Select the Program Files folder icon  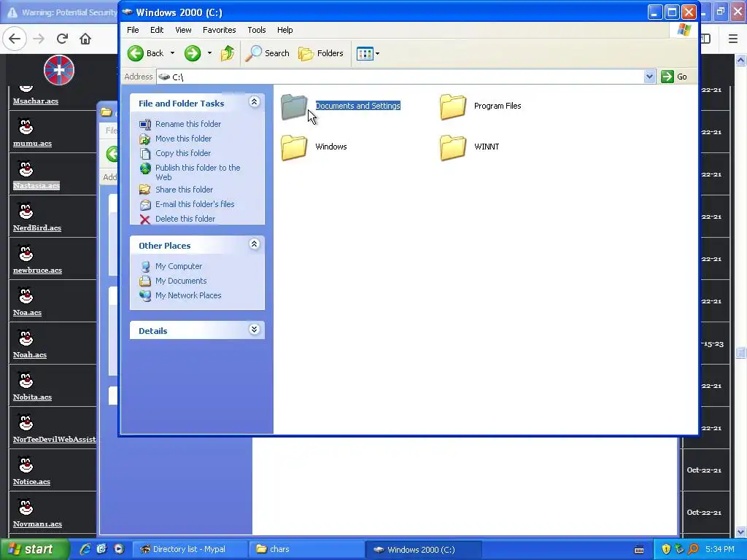click(452, 106)
